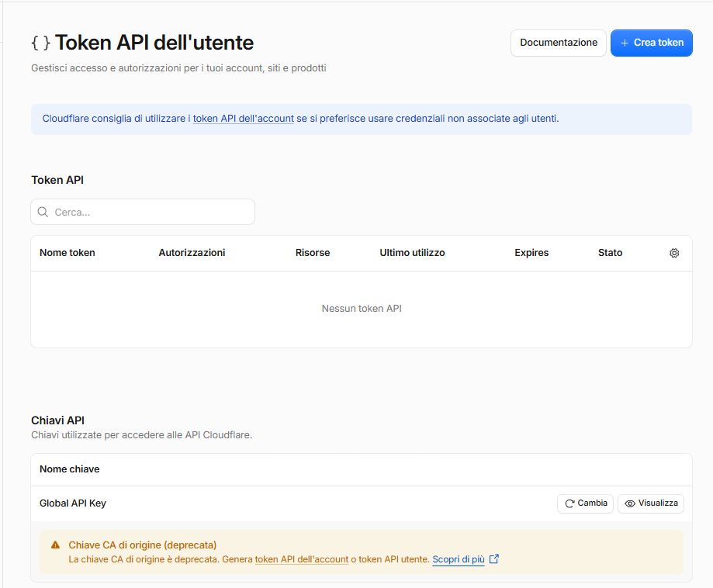Click the Risorse column header
Screen dimensions: 713x588
click(x=313, y=253)
